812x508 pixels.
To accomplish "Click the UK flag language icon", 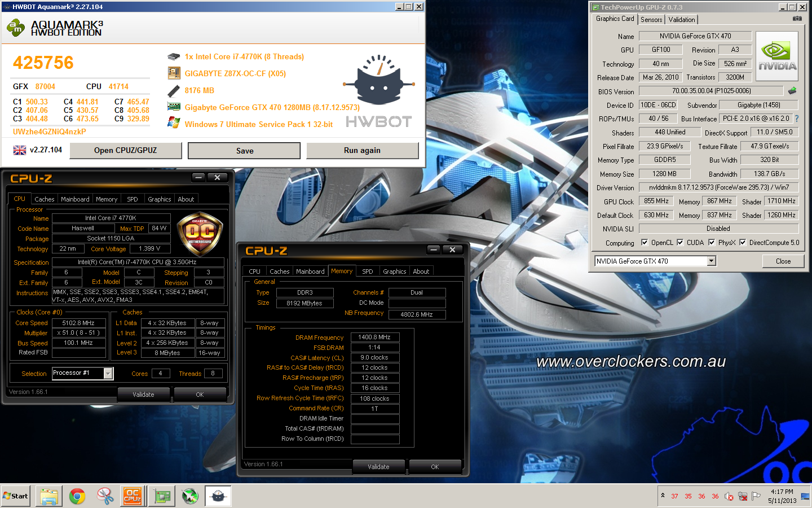I will pos(20,150).
